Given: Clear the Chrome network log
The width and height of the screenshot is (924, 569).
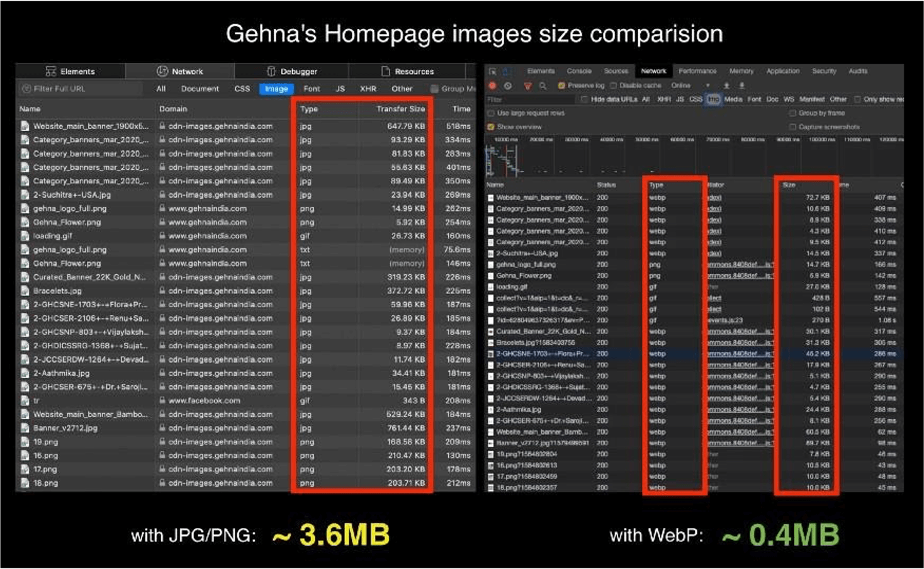Looking at the screenshot, I should pyautogui.click(x=508, y=86).
